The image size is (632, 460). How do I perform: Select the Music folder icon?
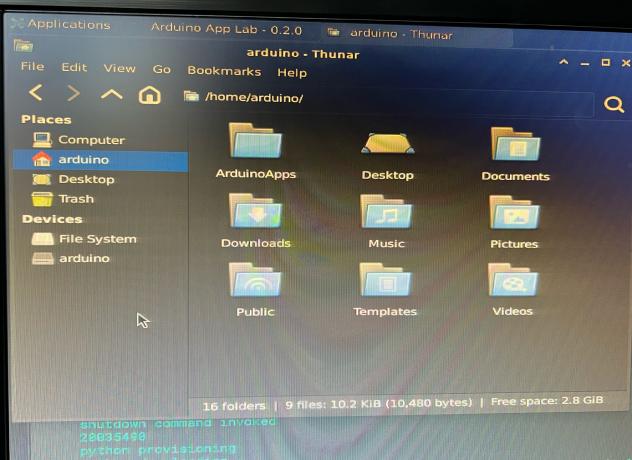coord(386,214)
